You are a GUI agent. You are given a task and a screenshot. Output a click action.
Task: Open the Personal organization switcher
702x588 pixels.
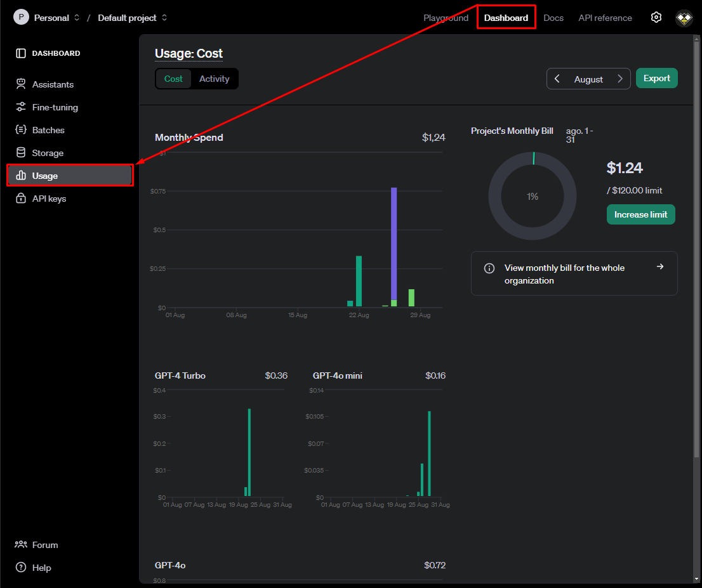click(x=57, y=18)
